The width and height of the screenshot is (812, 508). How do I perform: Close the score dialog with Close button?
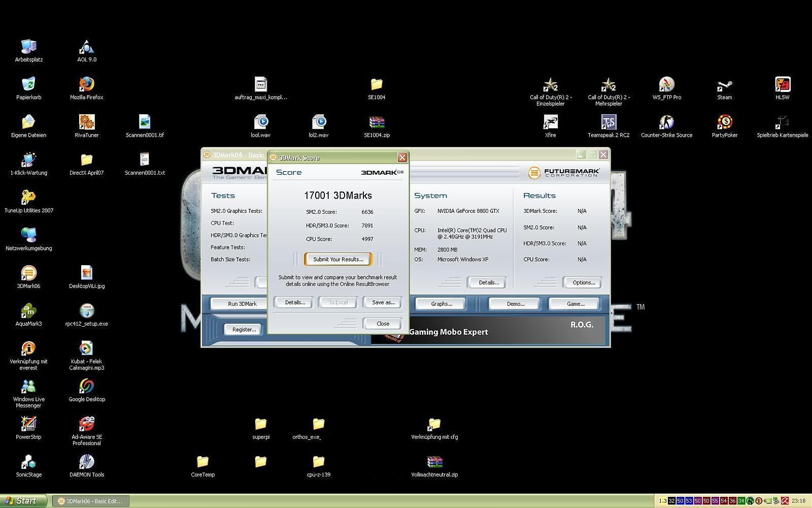coord(383,324)
